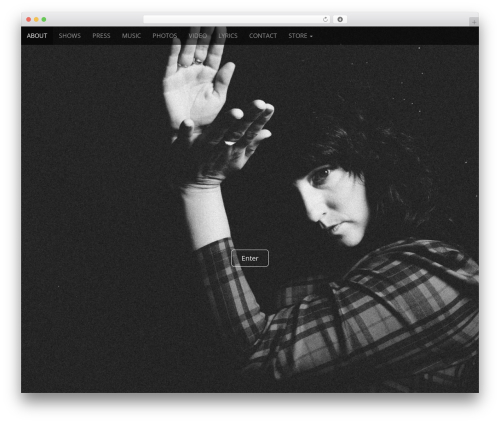The height and width of the screenshot is (423, 500).
Task: Open the PHOTOS page
Action: (165, 36)
